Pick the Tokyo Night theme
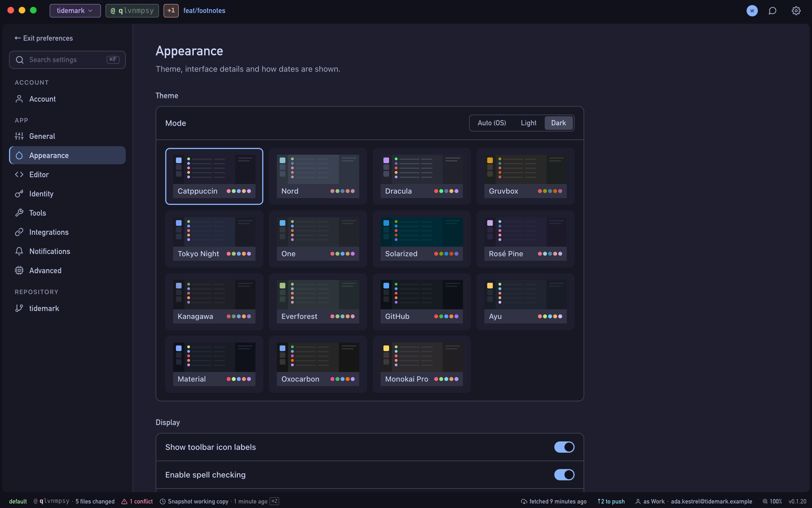 tap(214, 239)
